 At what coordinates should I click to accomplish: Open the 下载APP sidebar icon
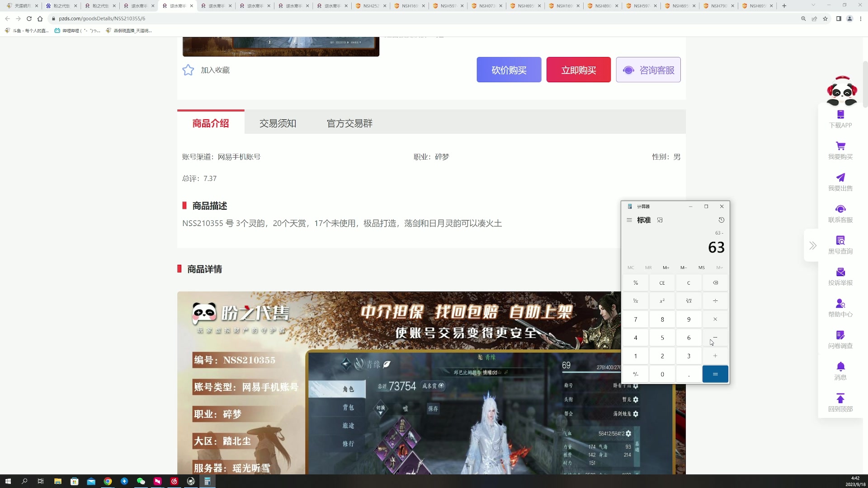pyautogui.click(x=840, y=115)
